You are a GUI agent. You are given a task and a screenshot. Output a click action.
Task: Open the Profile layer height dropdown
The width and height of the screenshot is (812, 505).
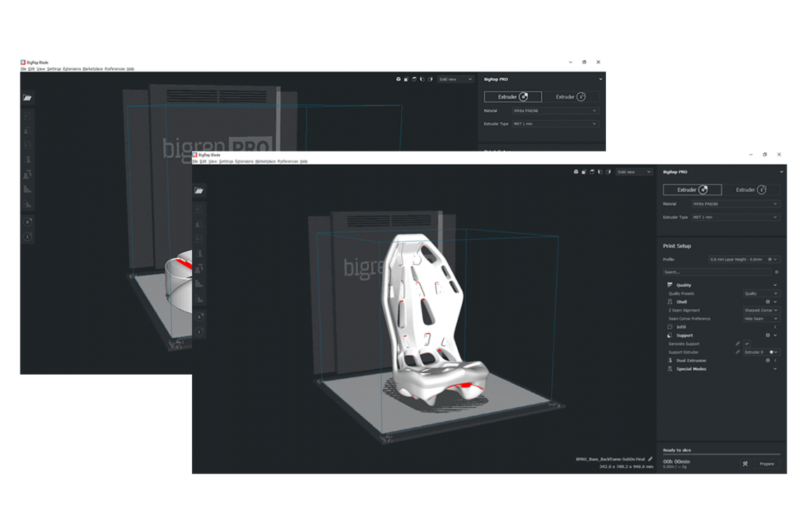744,260
